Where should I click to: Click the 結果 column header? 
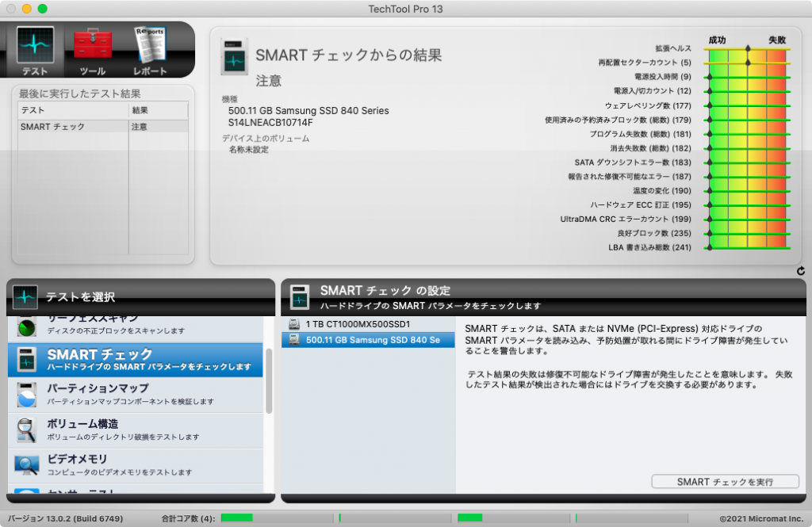click(x=159, y=110)
